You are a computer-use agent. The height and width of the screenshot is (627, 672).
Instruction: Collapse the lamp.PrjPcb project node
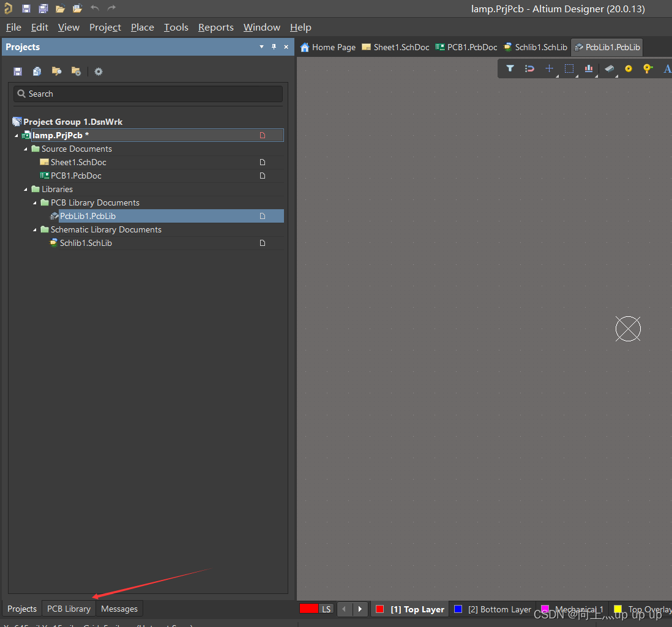pyautogui.click(x=17, y=136)
